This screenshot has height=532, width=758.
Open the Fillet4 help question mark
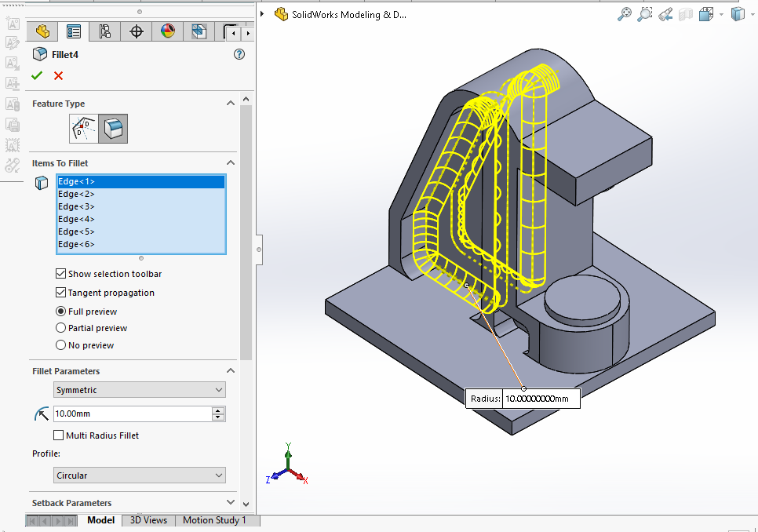[239, 54]
